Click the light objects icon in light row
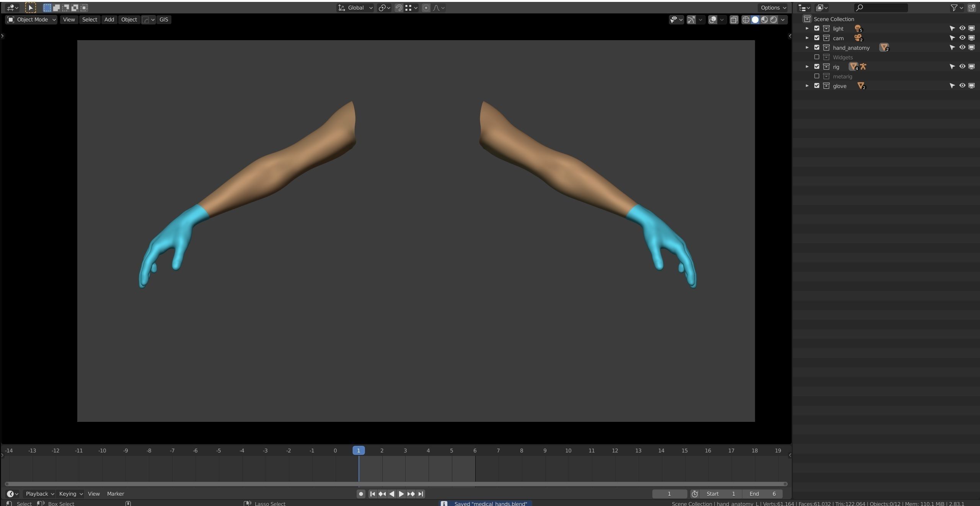Viewport: 980px width, 506px height. [x=858, y=29]
